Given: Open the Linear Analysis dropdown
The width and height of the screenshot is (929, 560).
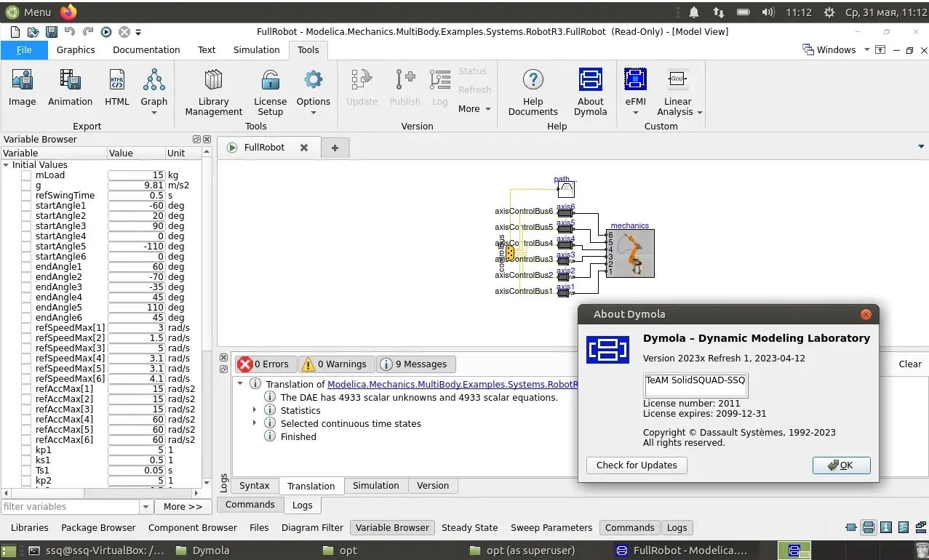Looking at the screenshot, I should (700, 113).
